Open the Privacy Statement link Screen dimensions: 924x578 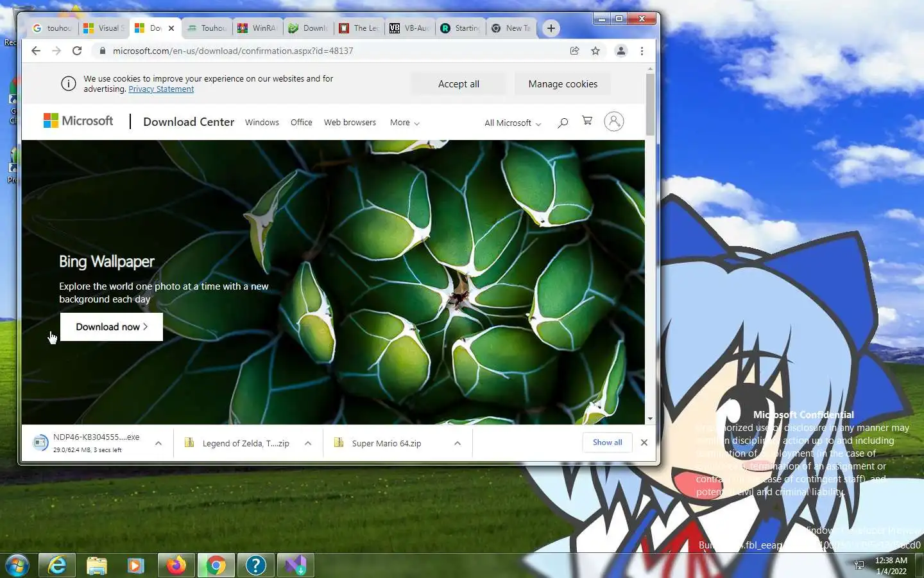(x=161, y=89)
